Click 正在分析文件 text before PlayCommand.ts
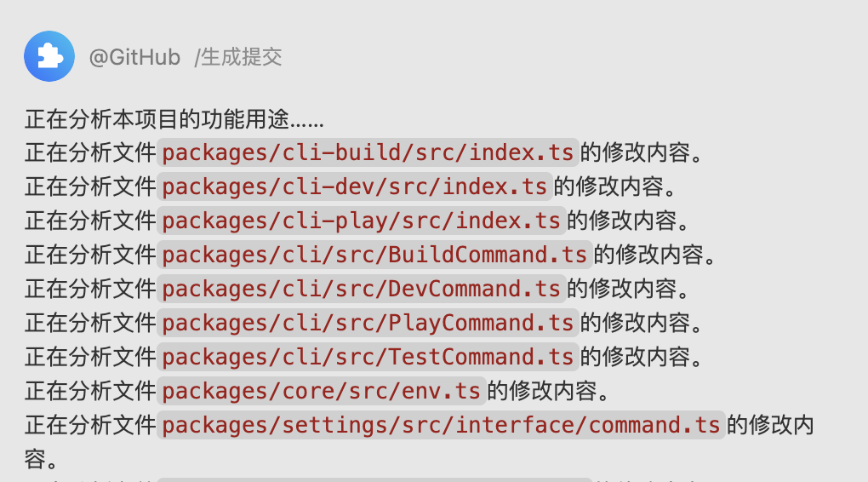This screenshot has width=868, height=482. pyautogui.click(x=90, y=323)
